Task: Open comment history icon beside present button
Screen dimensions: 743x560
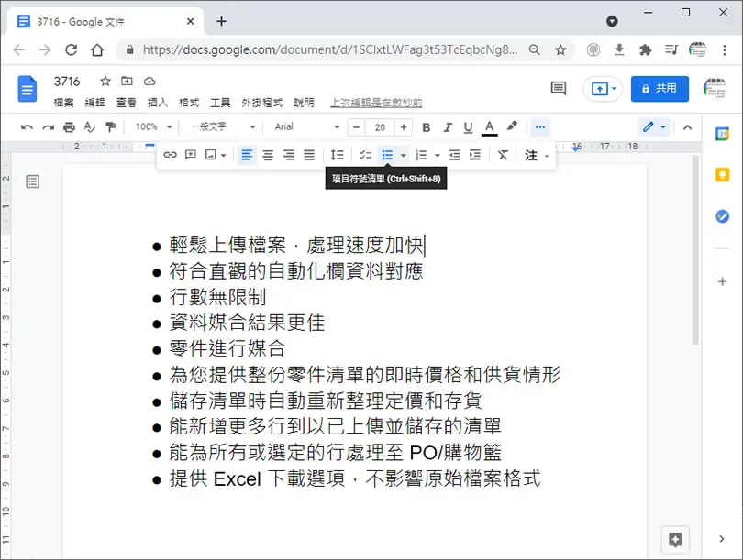Action: pos(559,88)
